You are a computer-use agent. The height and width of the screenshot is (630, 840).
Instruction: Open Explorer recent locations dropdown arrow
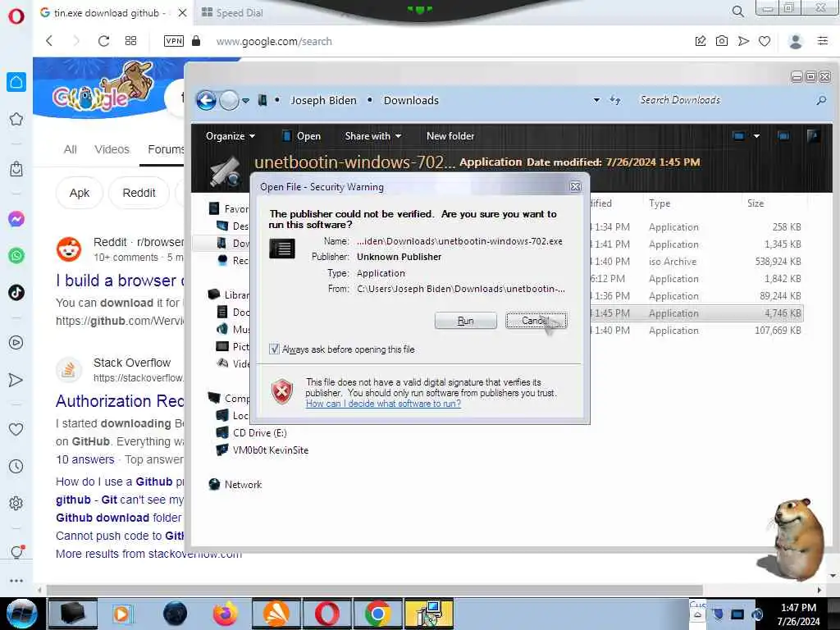coord(245,100)
